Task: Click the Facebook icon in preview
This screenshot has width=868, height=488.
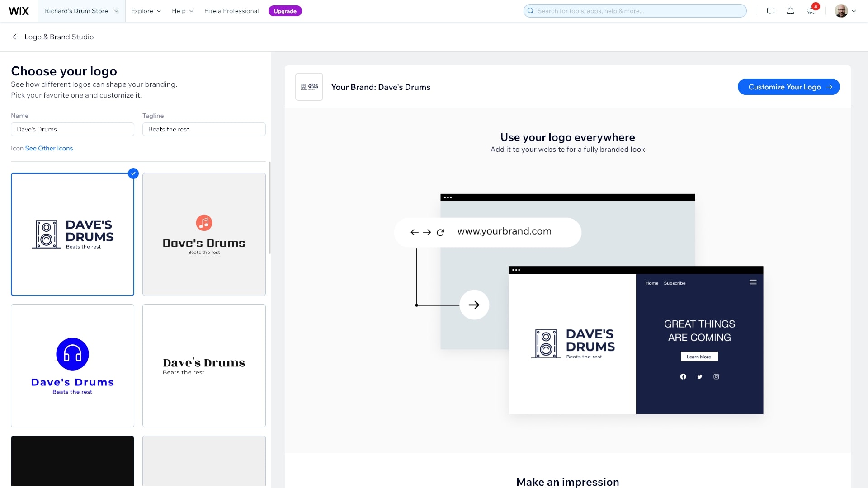Action: [x=683, y=377]
